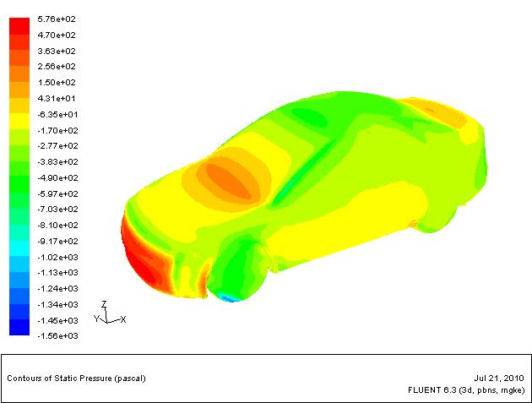Click the -1.02e+03 legend label
This screenshot has height=403, width=532.
click(x=57, y=258)
